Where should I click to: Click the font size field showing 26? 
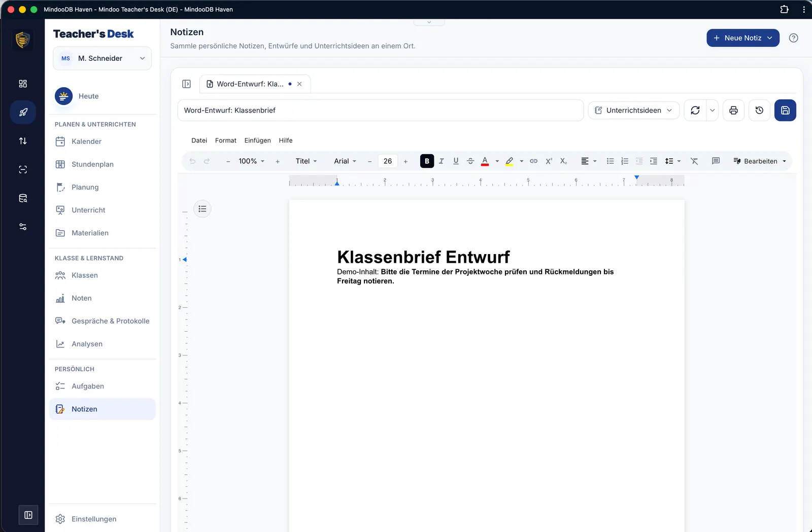[388, 161]
